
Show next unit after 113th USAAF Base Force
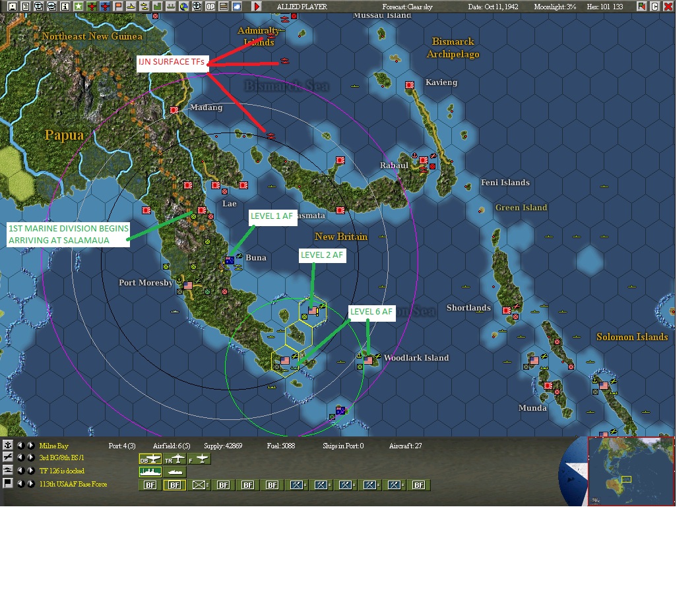[x=30, y=484]
